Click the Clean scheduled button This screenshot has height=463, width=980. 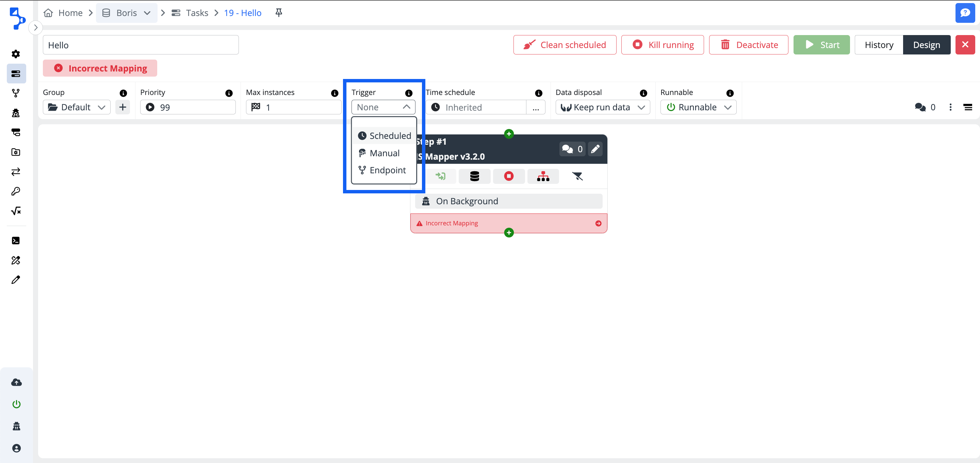(565, 45)
